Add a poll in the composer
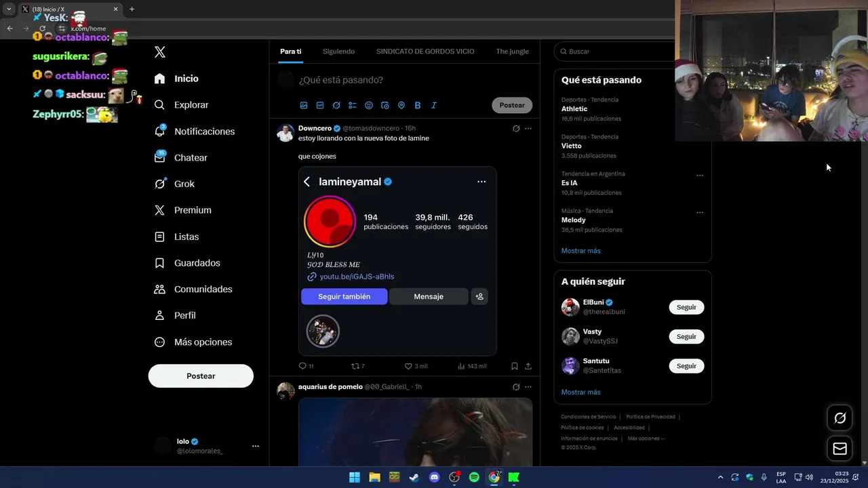 coord(353,105)
